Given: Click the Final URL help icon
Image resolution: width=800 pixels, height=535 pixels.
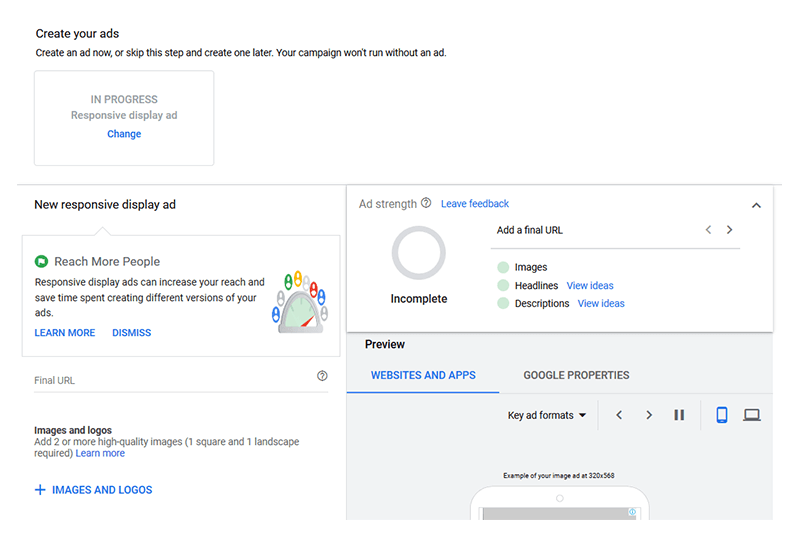Looking at the screenshot, I should coord(322,377).
